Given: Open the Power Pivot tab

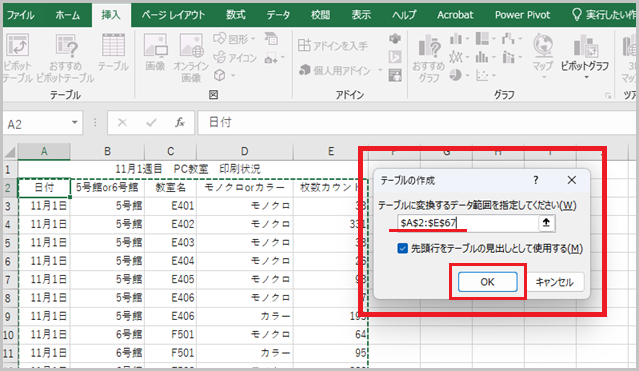Looking at the screenshot, I should point(522,15).
